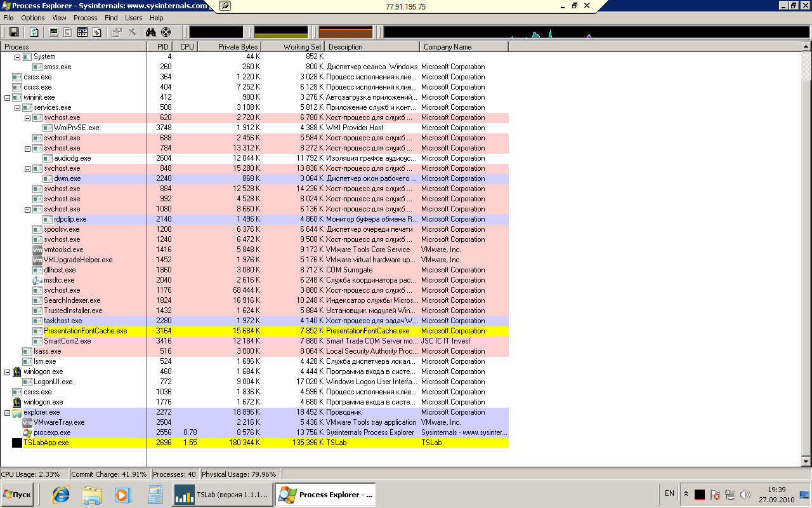This screenshot has height=508, width=812.
Task: Select the audiodg.exe process row
Action: pos(254,158)
